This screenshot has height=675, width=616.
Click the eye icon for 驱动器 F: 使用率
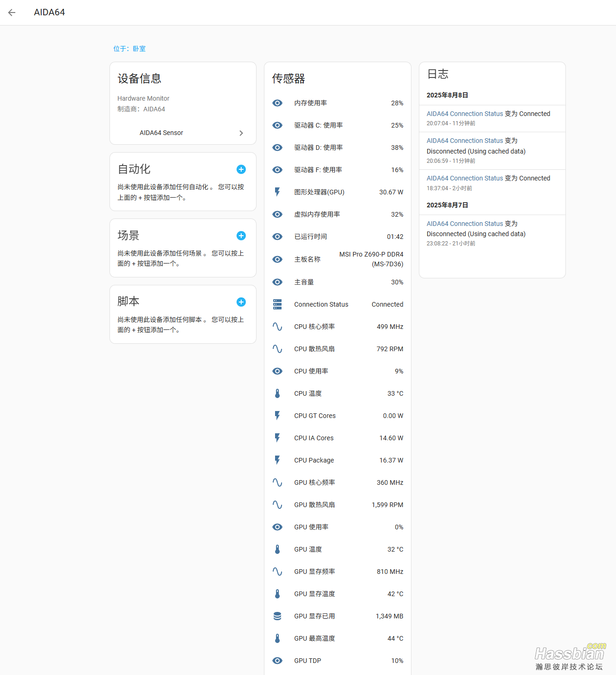tap(277, 170)
